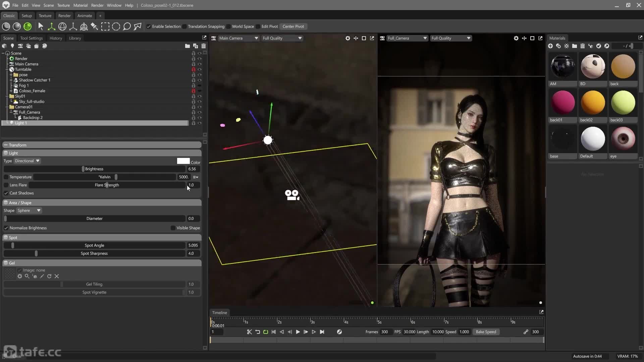Screen dimensions: 644x362
Task: Switch to the Tool Settings tab
Action: click(32, 38)
